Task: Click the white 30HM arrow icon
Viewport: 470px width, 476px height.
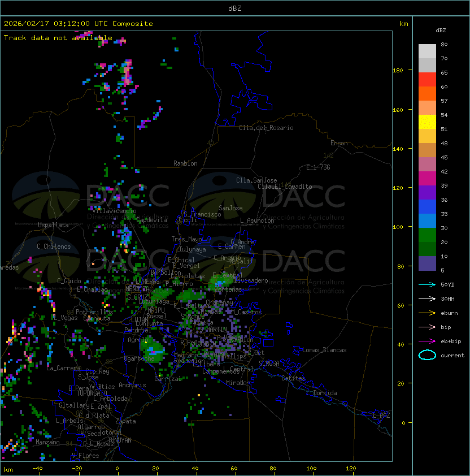Action: coord(427,298)
